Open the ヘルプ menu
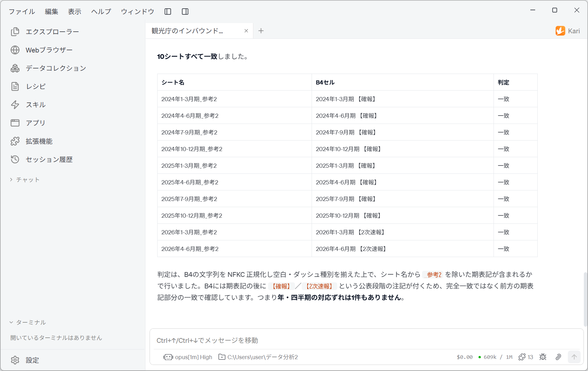 click(x=101, y=12)
